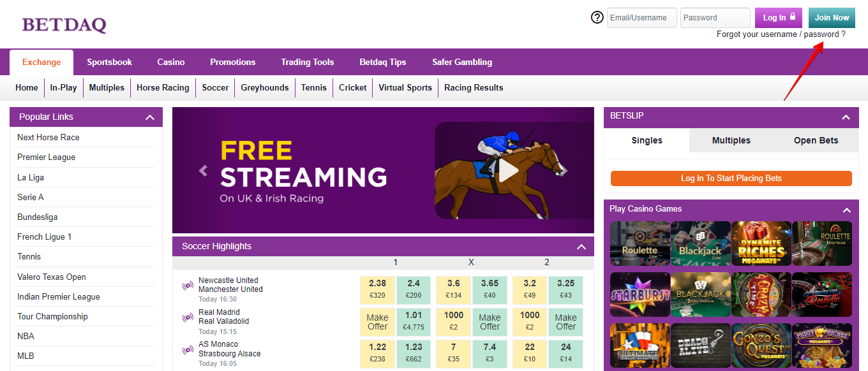868x371 pixels.
Task: Open the Tour Championship popular link
Action: tap(52, 317)
